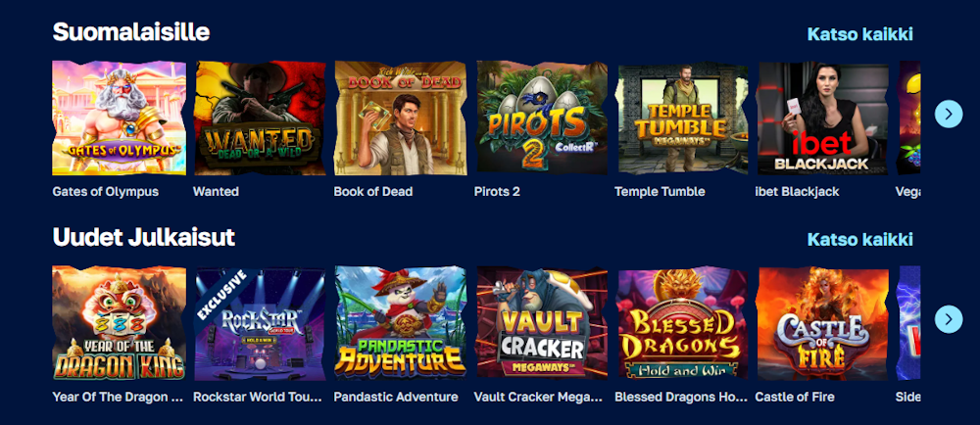Image resolution: width=980 pixels, height=425 pixels.
Task: Click Katso kaikki link for Uudet Julkaisut
Action: point(860,239)
